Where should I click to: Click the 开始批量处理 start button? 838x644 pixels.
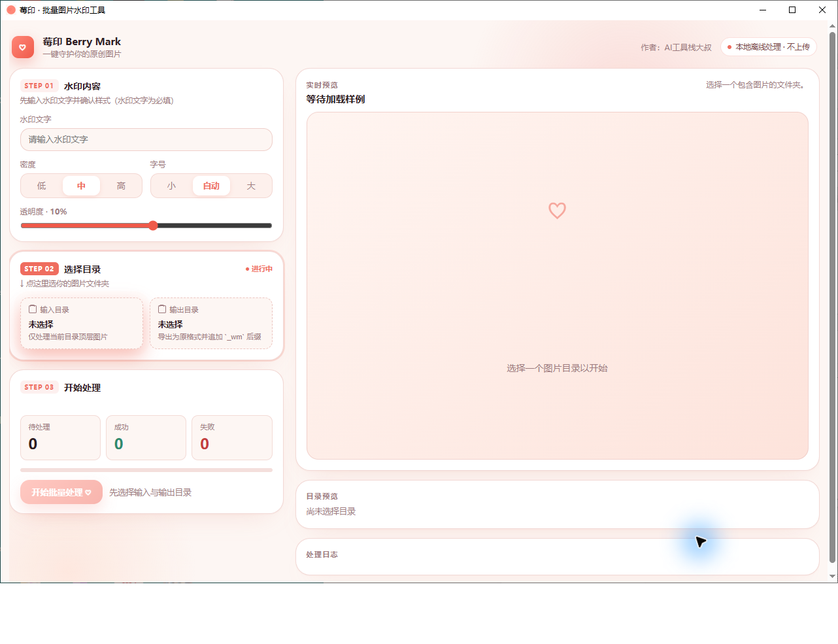coord(61,492)
